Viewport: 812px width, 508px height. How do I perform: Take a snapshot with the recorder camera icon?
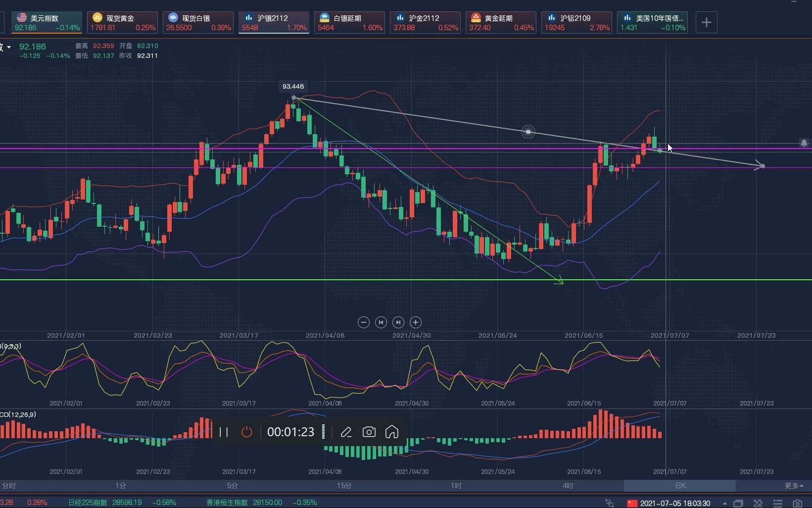(x=369, y=432)
